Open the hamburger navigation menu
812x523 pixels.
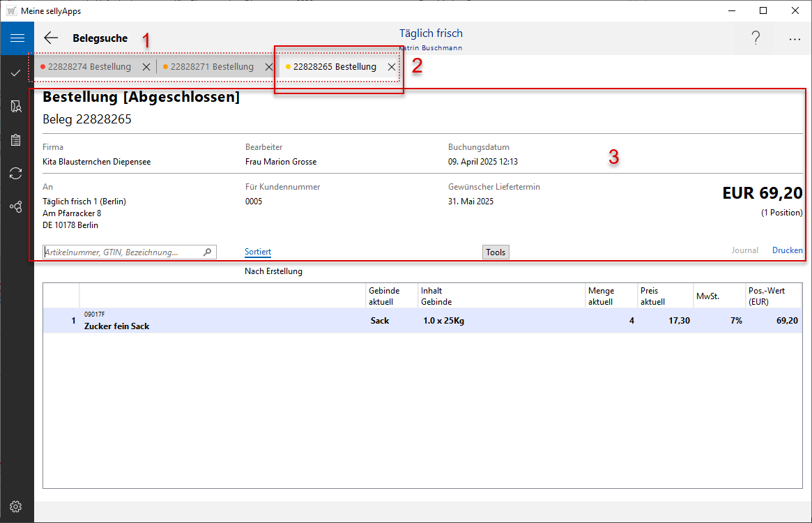[x=17, y=38]
